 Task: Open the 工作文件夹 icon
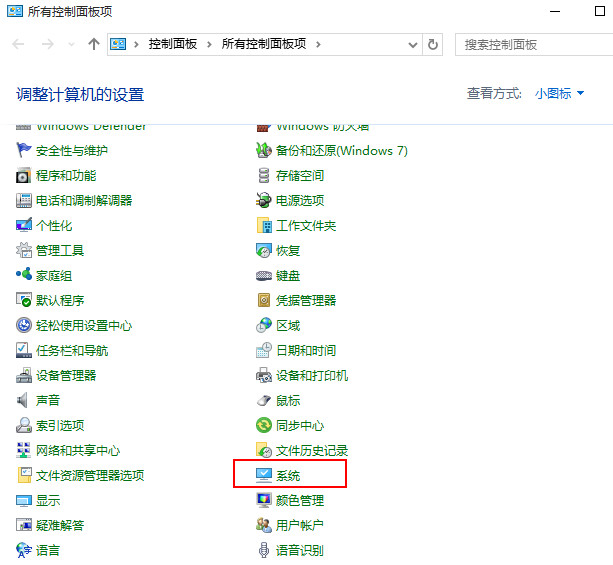[x=263, y=226]
